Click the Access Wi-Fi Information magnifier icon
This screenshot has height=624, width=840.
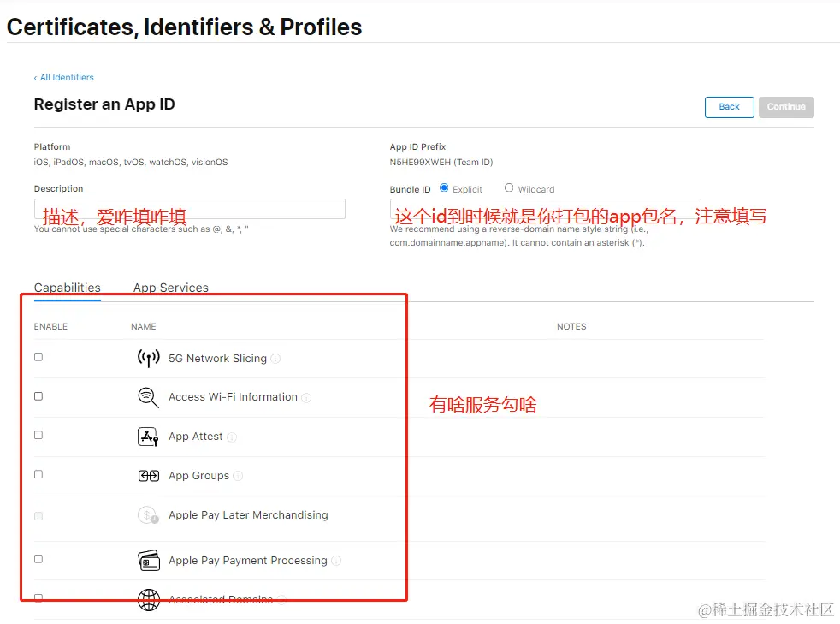(148, 397)
